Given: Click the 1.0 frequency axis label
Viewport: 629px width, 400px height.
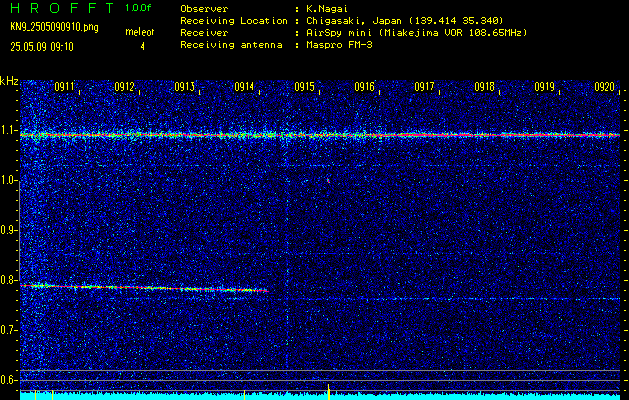Looking at the screenshot, I should (x=9, y=181).
